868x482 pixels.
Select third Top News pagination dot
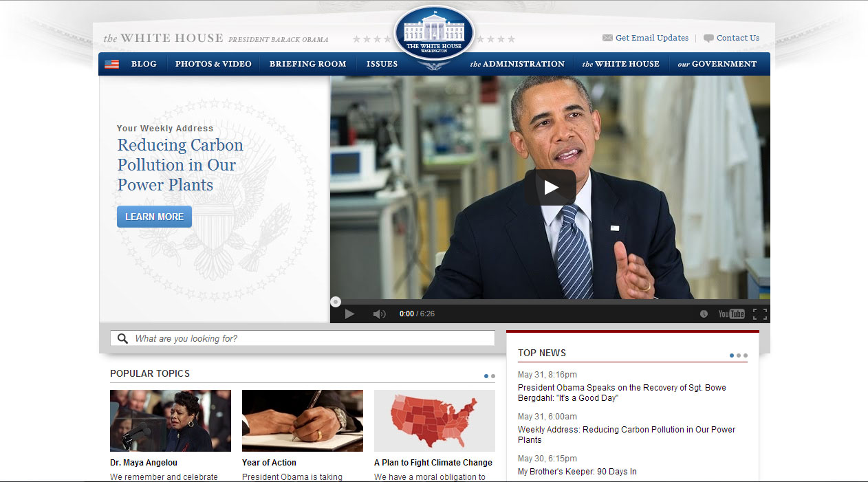pyautogui.click(x=746, y=355)
